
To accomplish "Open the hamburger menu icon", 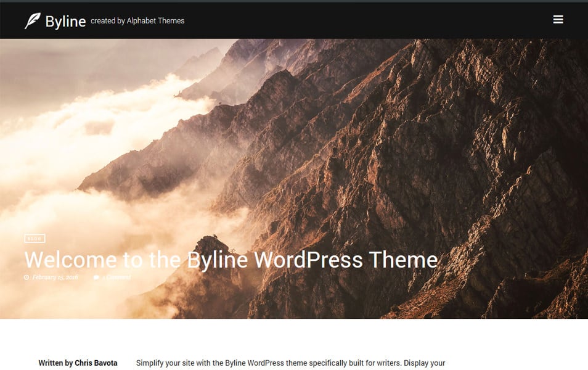I will (x=558, y=20).
